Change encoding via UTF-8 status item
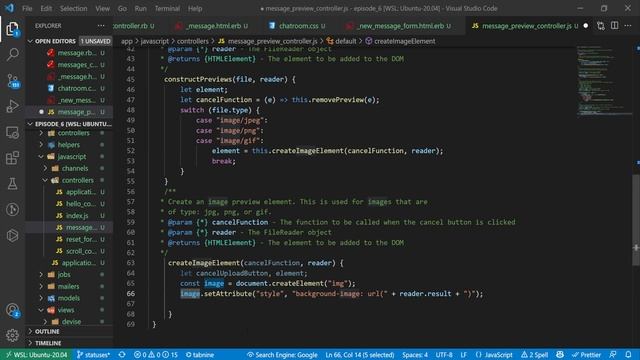The image size is (640, 360). [x=444, y=355]
